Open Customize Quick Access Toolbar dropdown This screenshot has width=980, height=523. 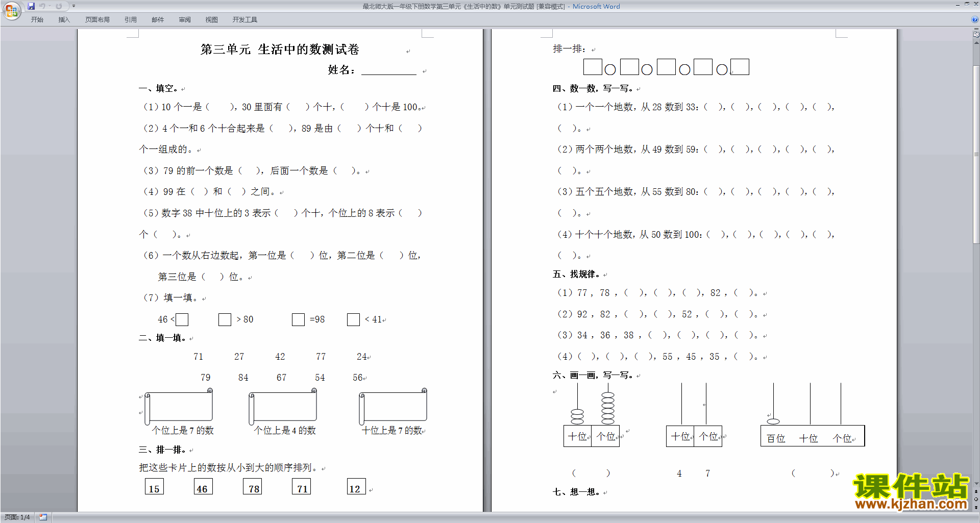point(73,6)
